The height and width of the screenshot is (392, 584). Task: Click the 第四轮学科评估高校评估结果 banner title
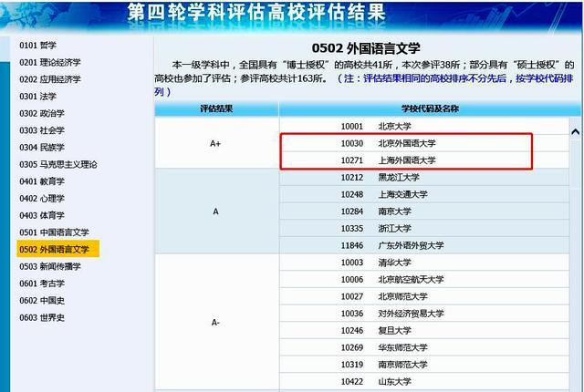pyautogui.click(x=256, y=12)
